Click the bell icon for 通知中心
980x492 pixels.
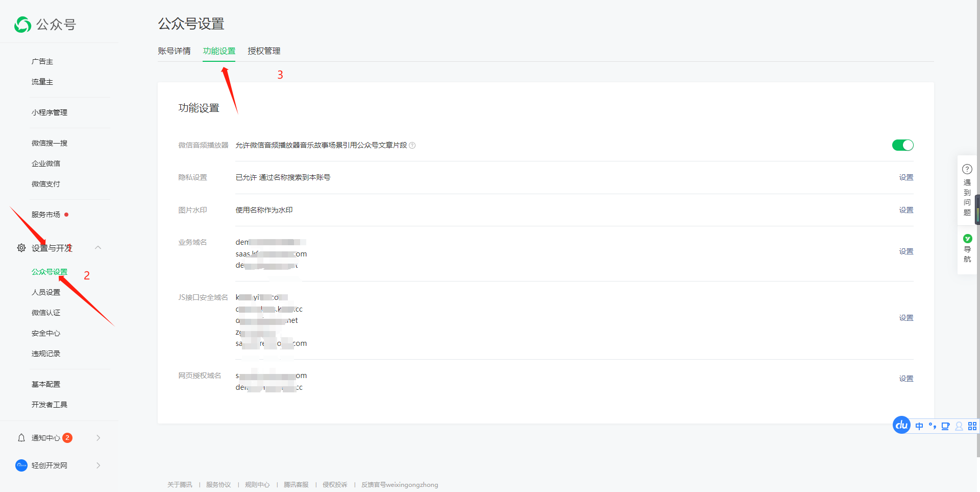point(21,438)
